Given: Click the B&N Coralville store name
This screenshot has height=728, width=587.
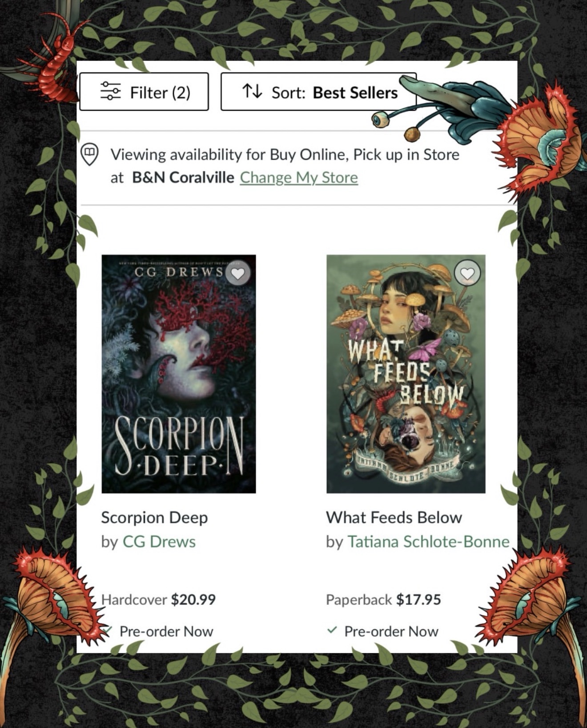Looking at the screenshot, I should coord(183,177).
